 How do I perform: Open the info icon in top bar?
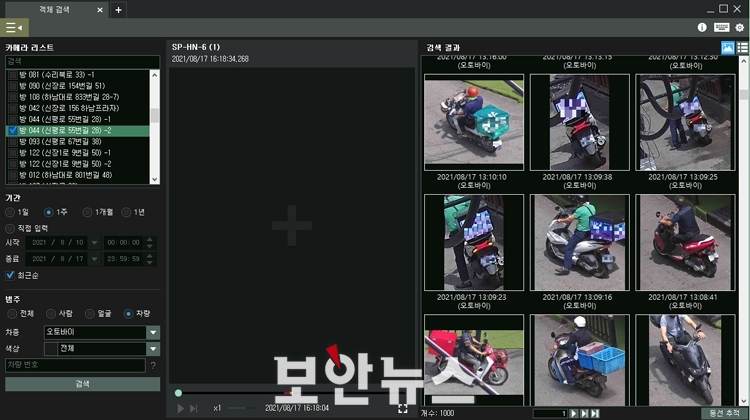pos(702,28)
